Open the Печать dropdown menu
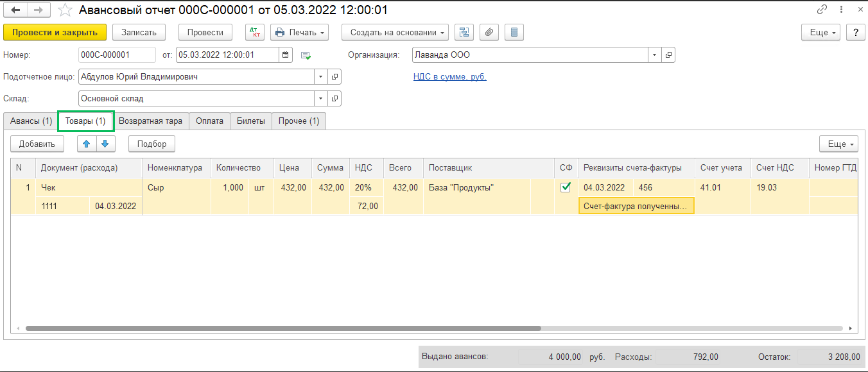The width and height of the screenshot is (868, 372). 299,32
